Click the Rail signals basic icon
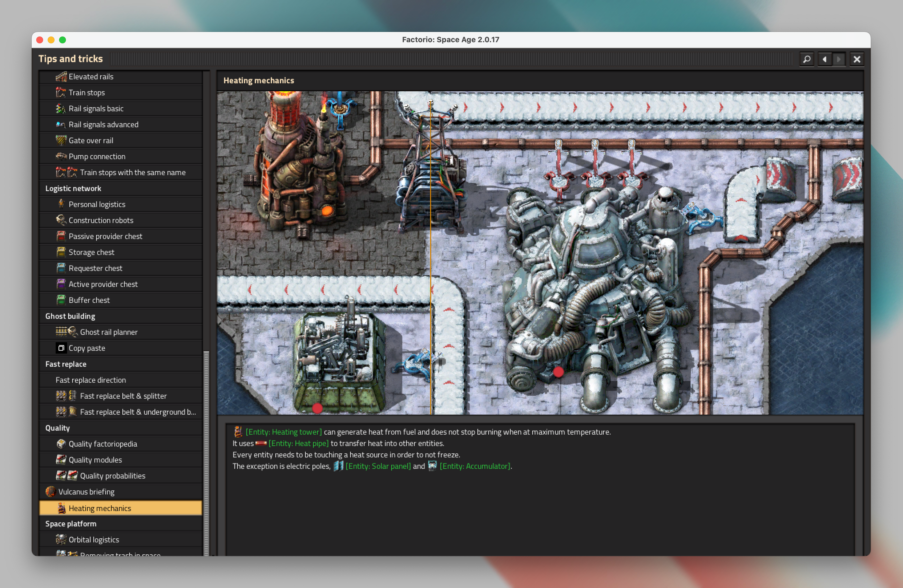The width and height of the screenshot is (903, 588). (61, 108)
